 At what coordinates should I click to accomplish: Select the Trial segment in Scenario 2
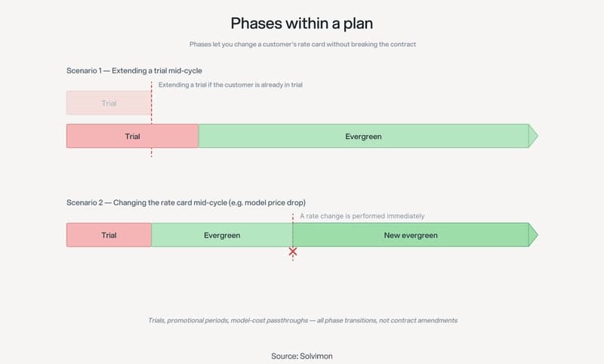[109, 235]
